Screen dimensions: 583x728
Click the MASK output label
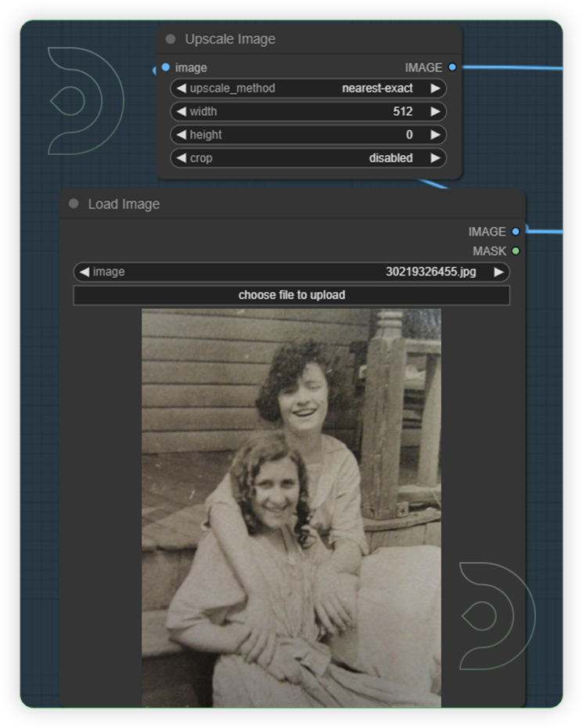(489, 251)
